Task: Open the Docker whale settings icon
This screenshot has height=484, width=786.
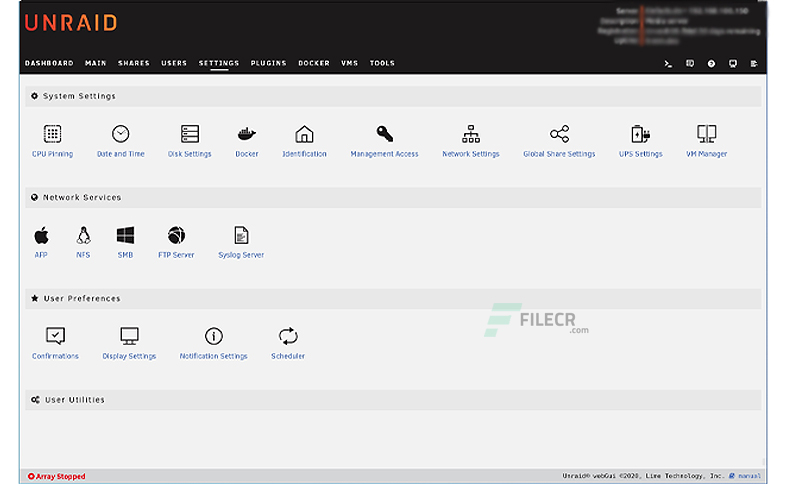Action: pyautogui.click(x=247, y=134)
